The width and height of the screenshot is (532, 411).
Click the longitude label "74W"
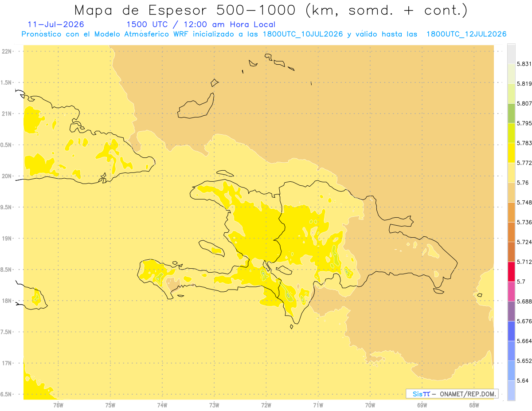[162, 405]
